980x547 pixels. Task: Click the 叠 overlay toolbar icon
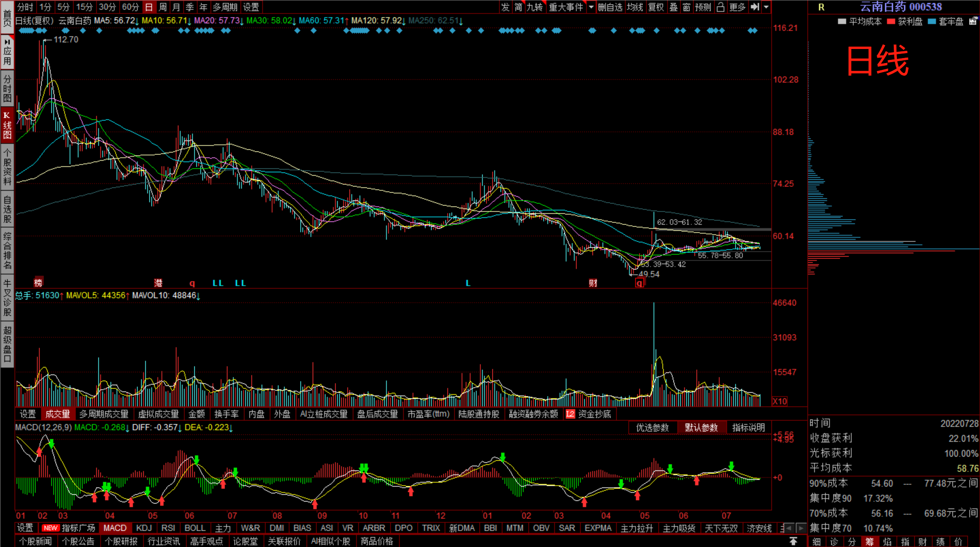[674, 7]
